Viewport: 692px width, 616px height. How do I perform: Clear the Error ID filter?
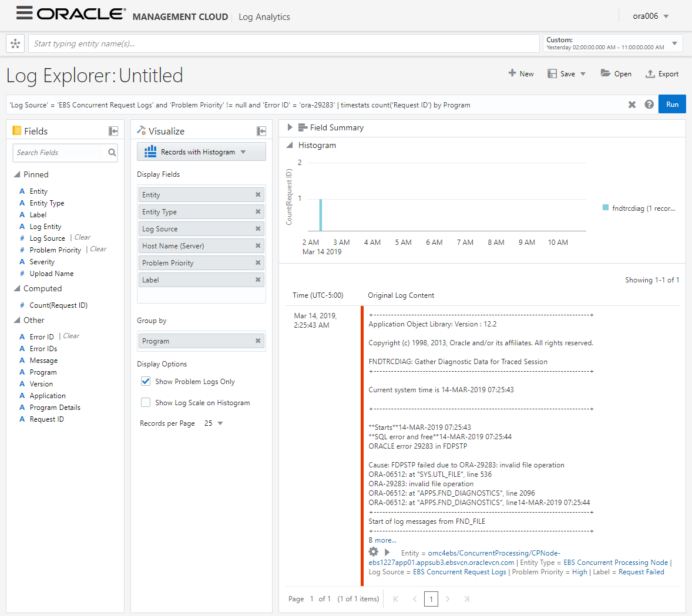(x=71, y=336)
